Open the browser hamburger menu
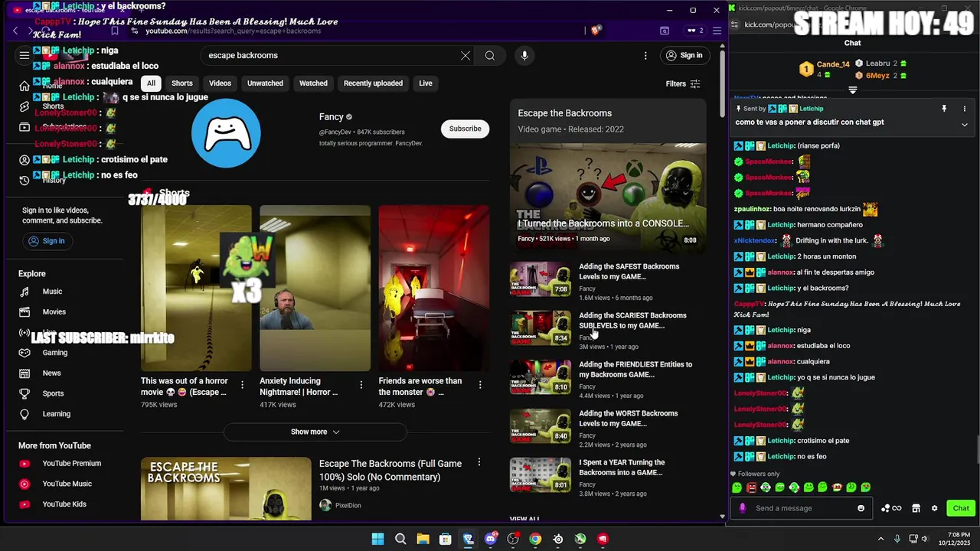 click(717, 31)
